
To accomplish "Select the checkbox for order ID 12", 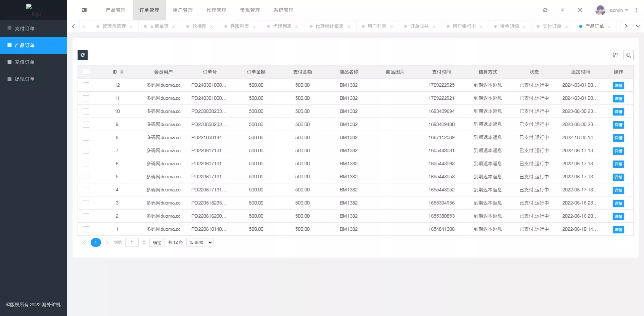I will pos(86,85).
